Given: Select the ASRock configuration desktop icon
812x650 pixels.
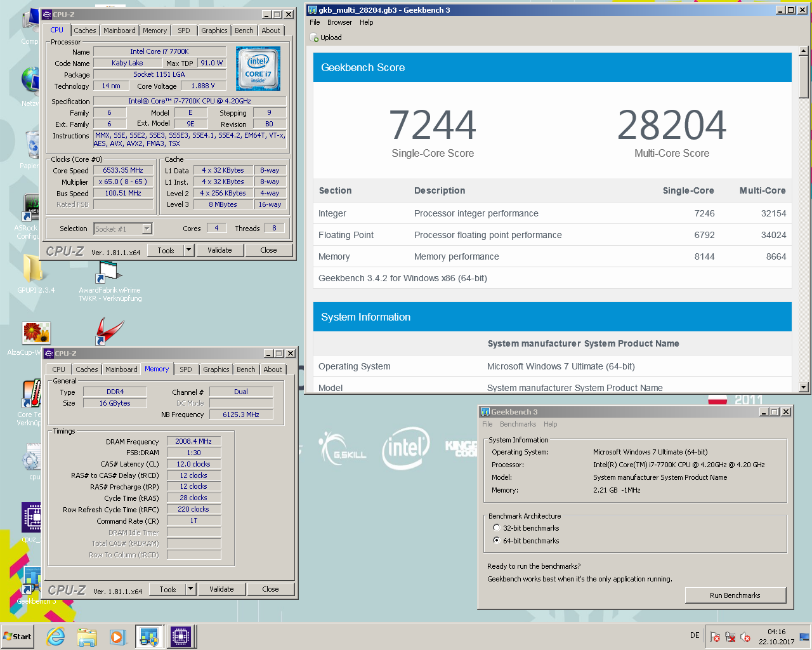Looking at the screenshot, I should [x=31, y=208].
